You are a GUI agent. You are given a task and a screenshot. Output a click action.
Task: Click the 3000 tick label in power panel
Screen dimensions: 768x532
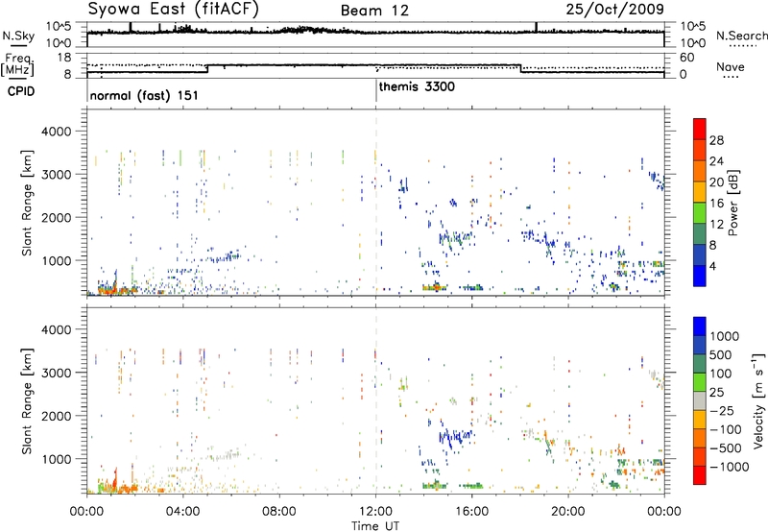point(57,175)
